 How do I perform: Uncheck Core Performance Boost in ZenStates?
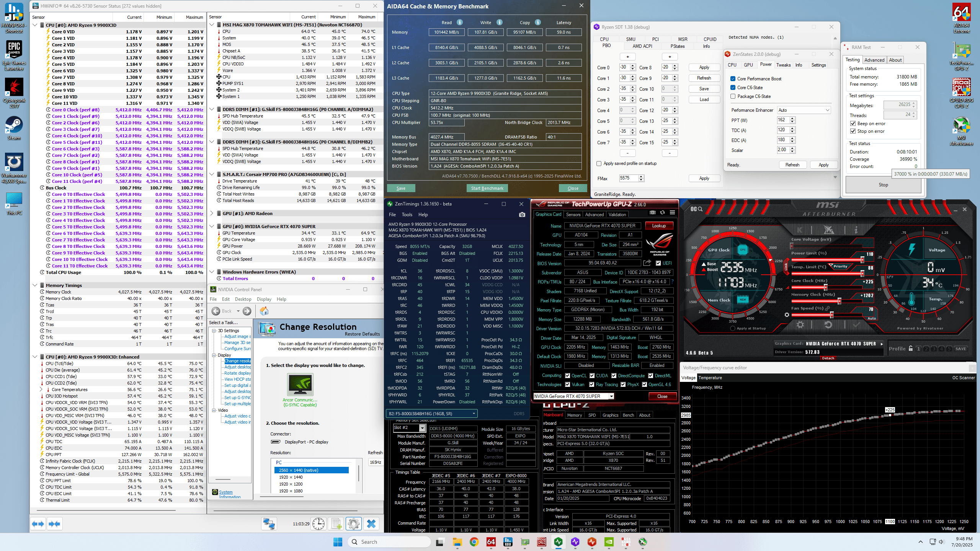pyautogui.click(x=733, y=78)
